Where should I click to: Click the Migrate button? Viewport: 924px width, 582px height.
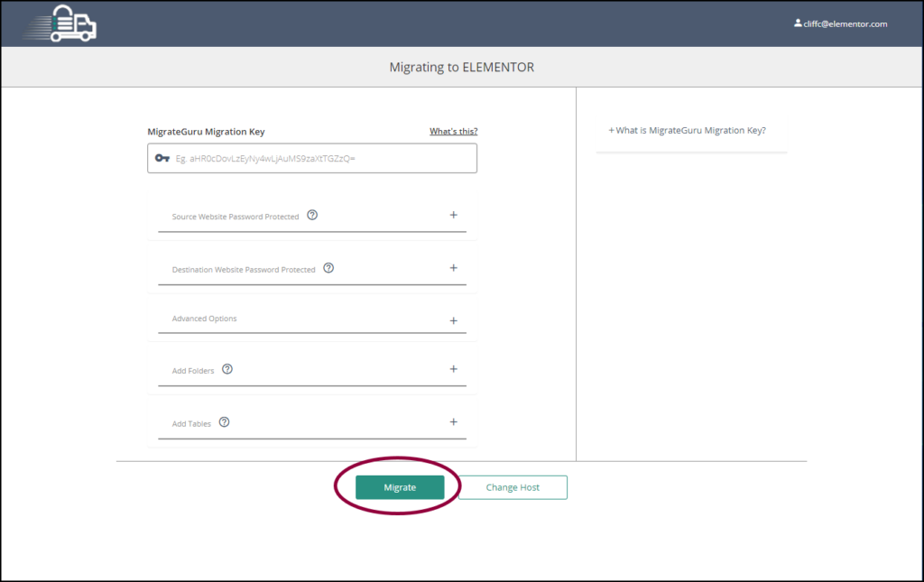pyautogui.click(x=400, y=486)
